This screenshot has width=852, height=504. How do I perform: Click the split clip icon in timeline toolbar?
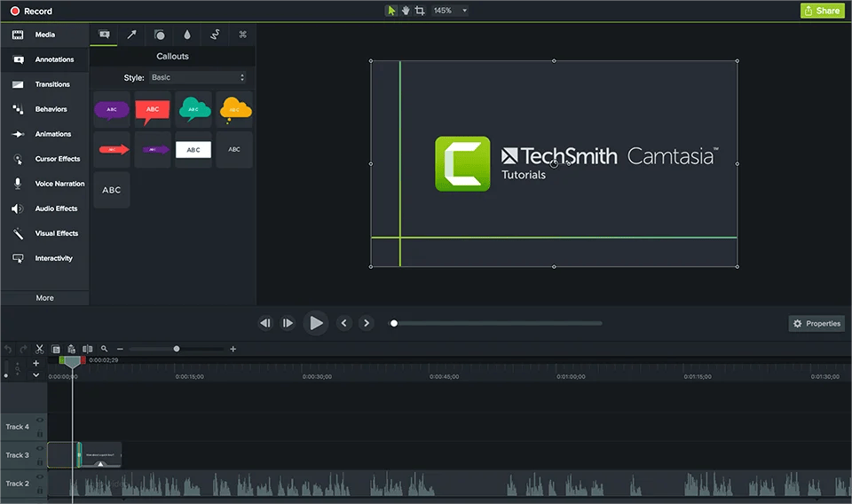(87, 349)
